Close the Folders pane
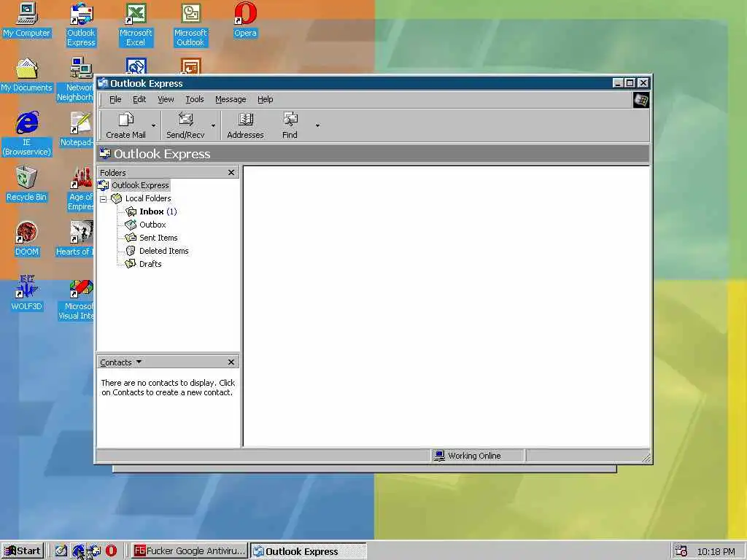747x560 pixels. pos(231,172)
